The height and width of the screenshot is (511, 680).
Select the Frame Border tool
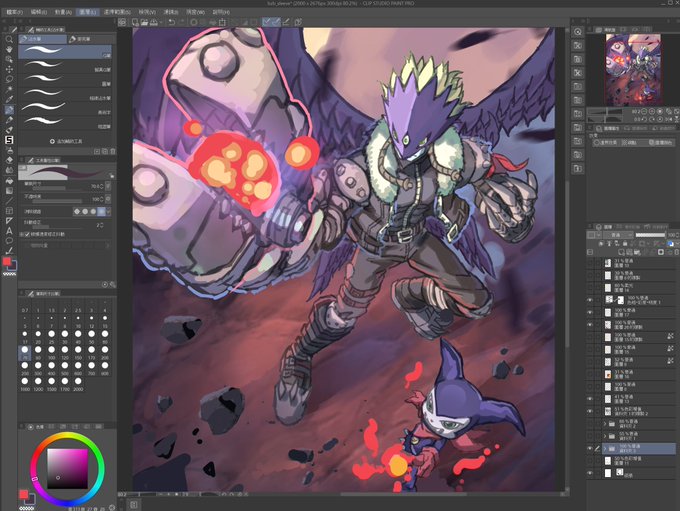pos(9,211)
